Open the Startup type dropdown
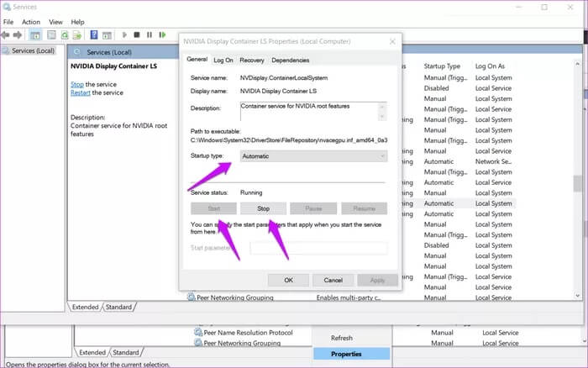This screenshot has width=588, height=368. tap(313, 156)
